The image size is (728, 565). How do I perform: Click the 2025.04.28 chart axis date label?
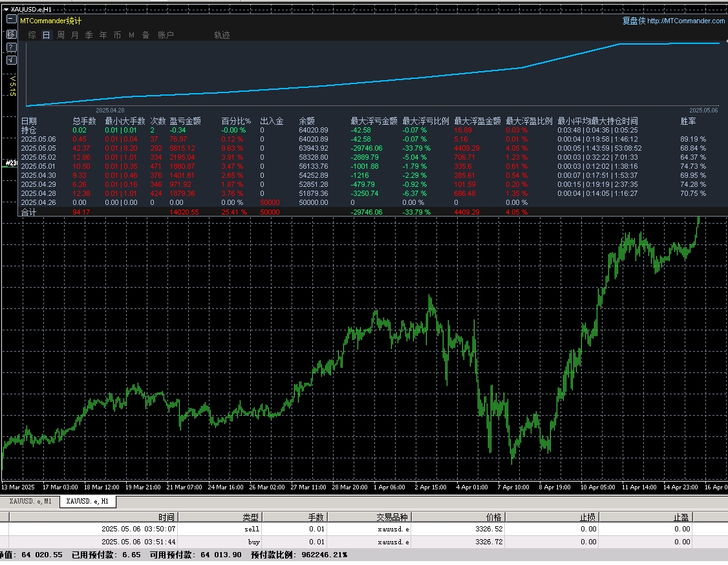[x=110, y=111]
